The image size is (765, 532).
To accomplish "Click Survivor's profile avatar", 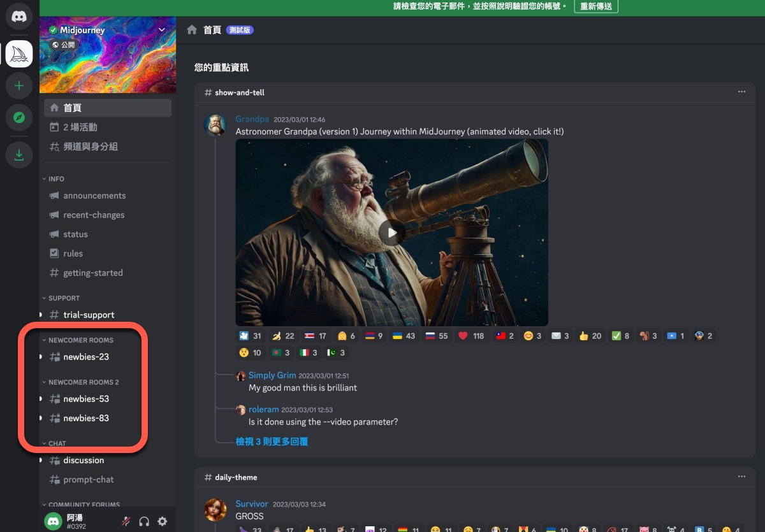I will [215, 510].
